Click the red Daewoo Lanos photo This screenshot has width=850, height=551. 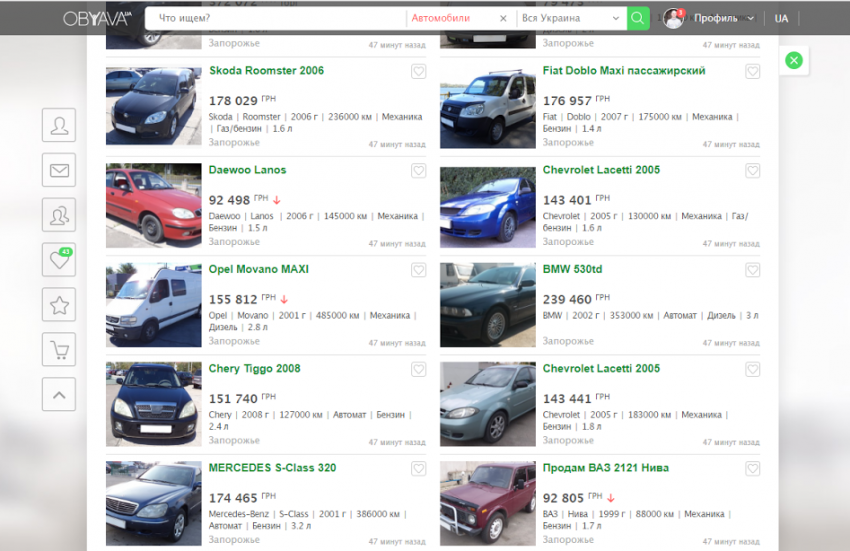pos(153,206)
